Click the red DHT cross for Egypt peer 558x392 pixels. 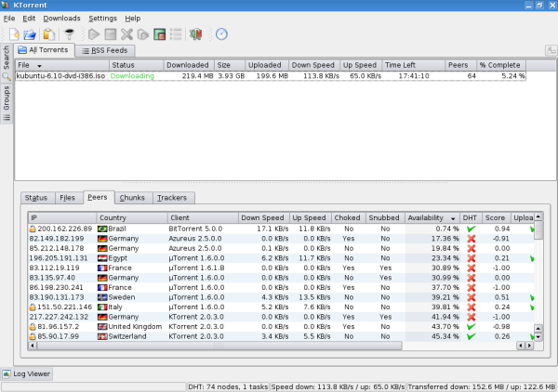coord(472,258)
